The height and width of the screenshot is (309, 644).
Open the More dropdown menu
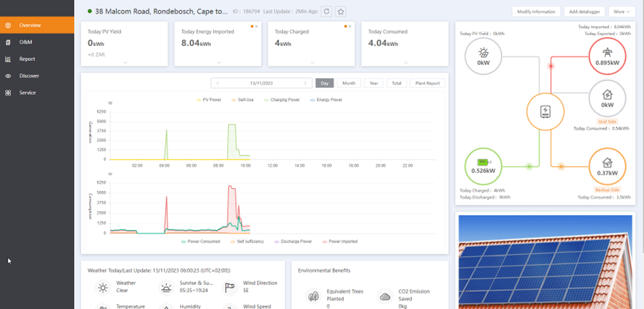(x=621, y=12)
